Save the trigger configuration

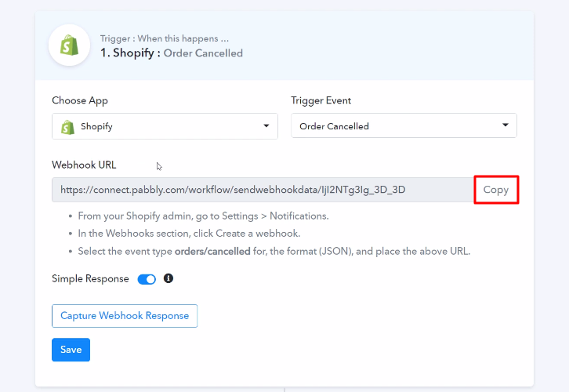click(x=71, y=350)
